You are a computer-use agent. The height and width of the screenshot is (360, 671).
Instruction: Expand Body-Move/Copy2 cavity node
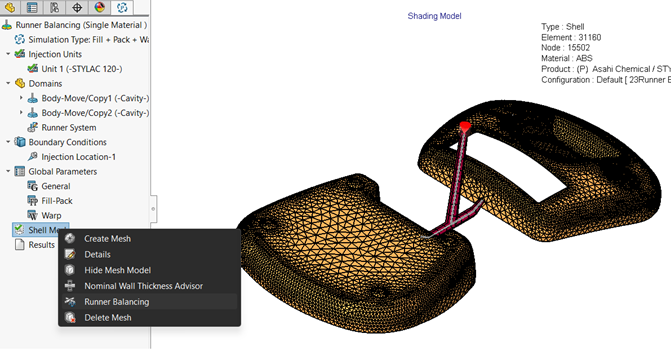pos(21,113)
